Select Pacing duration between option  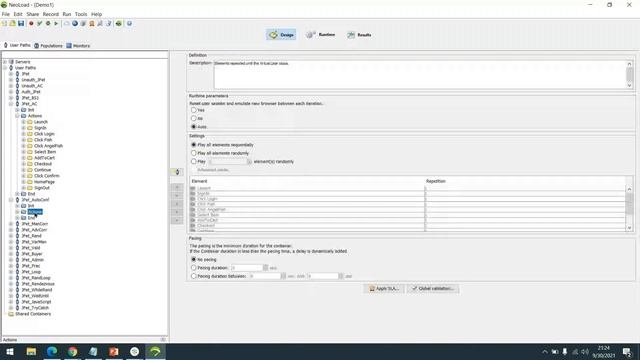coord(194,276)
